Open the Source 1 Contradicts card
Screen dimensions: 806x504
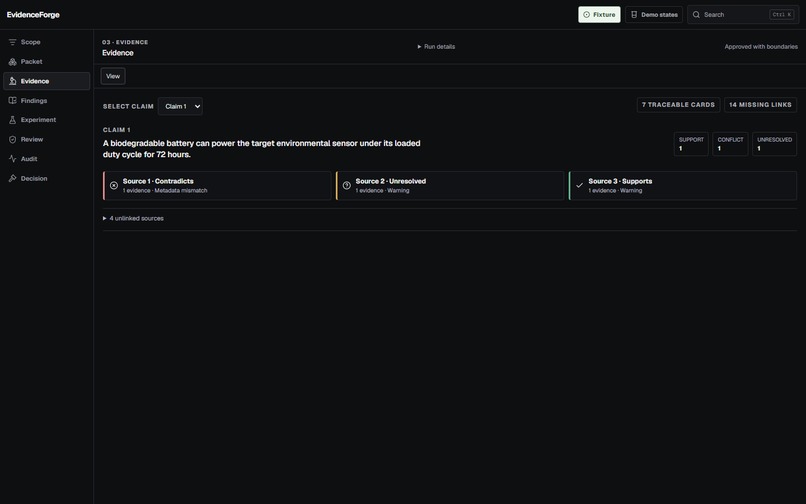point(217,186)
